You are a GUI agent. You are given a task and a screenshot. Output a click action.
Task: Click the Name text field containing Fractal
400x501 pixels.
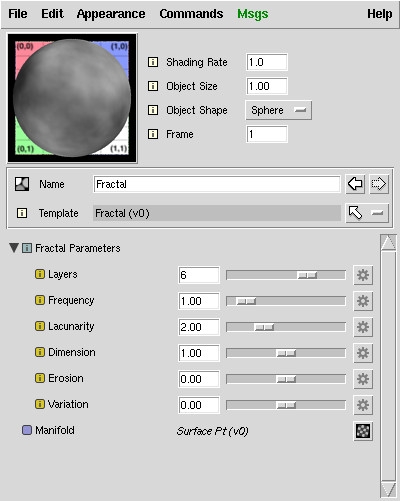point(217,184)
